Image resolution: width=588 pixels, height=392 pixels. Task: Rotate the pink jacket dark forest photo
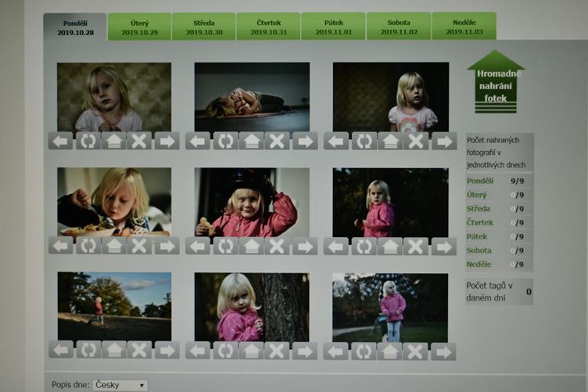pyautogui.click(x=364, y=246)
